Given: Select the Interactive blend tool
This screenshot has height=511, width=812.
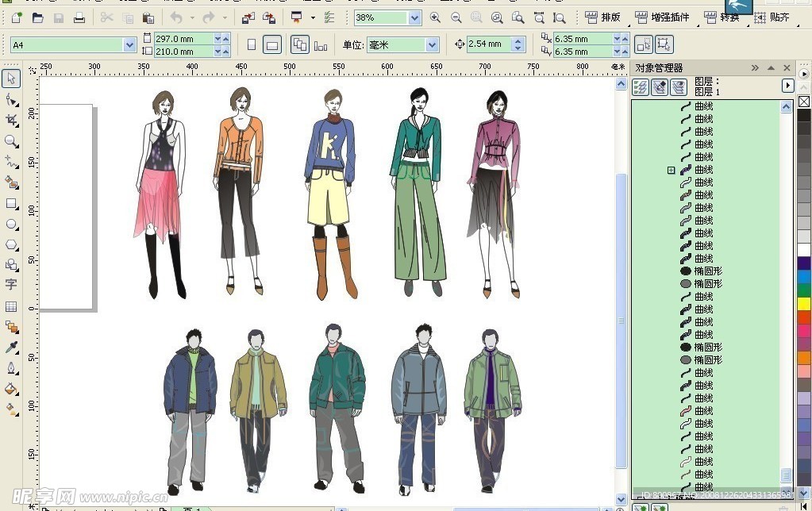Looking at the screenshot, I should (11, 327).
